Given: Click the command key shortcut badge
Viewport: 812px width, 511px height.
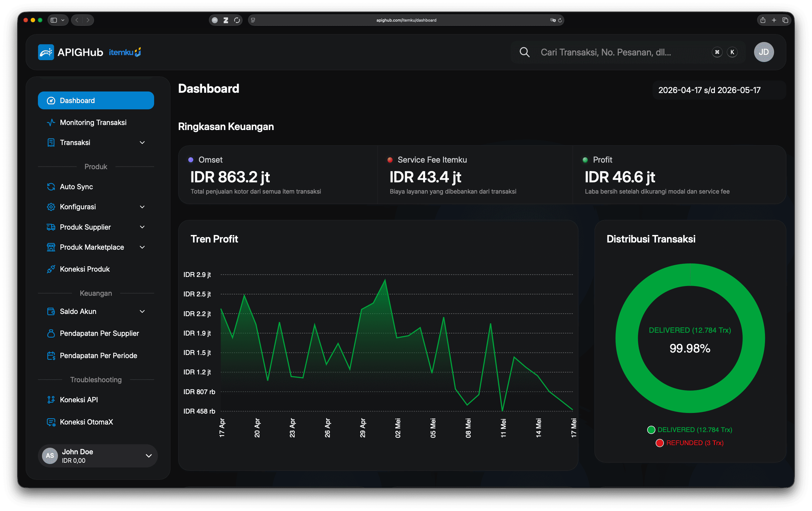Looking at the screenshot, I should coord(717,52).
